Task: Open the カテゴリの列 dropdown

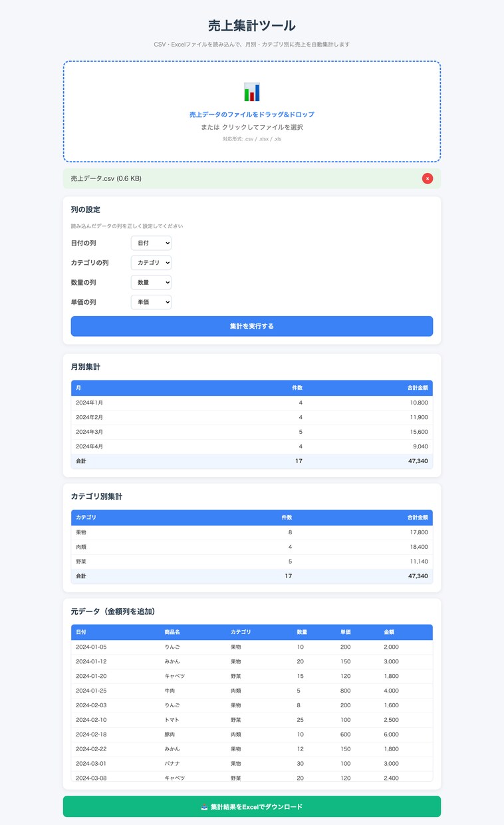Action: [151, 263]
